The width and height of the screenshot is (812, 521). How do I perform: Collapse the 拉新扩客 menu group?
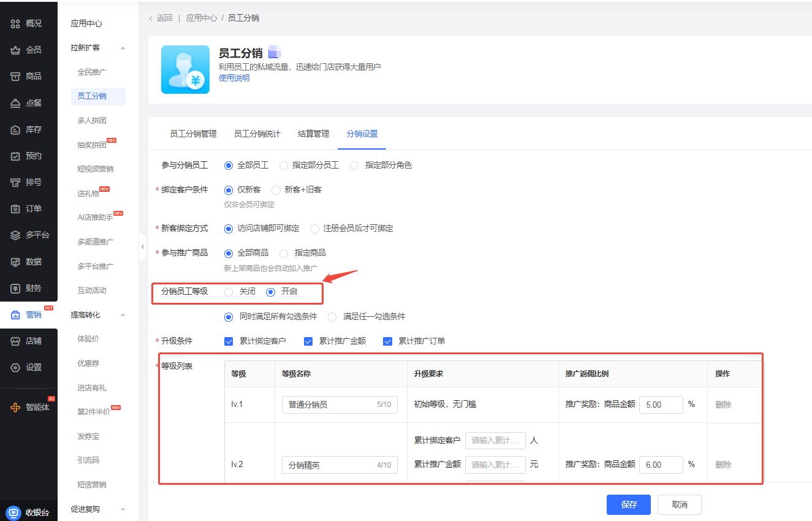(123, 48)
